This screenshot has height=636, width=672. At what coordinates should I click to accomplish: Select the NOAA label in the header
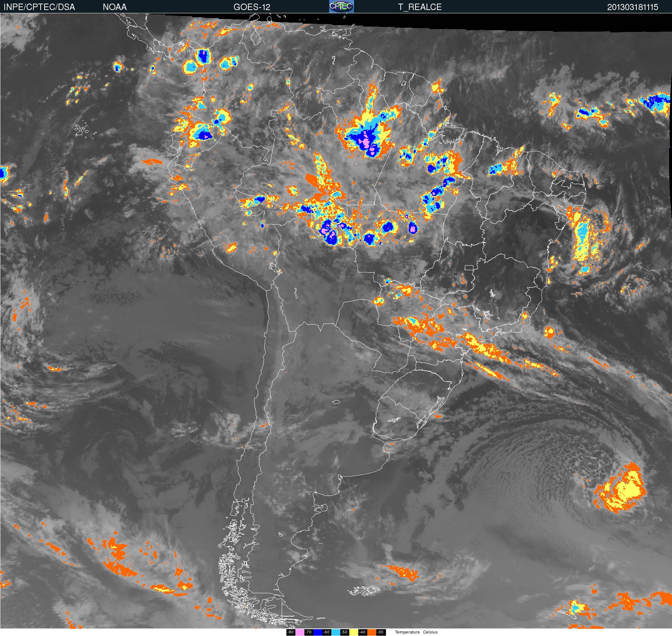(x=115, y=7)
